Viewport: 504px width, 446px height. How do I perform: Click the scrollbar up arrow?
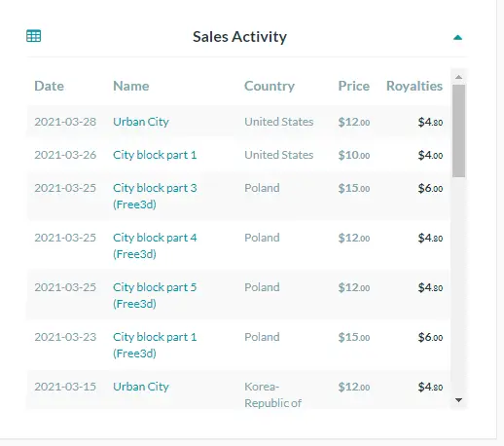(458, 77)
